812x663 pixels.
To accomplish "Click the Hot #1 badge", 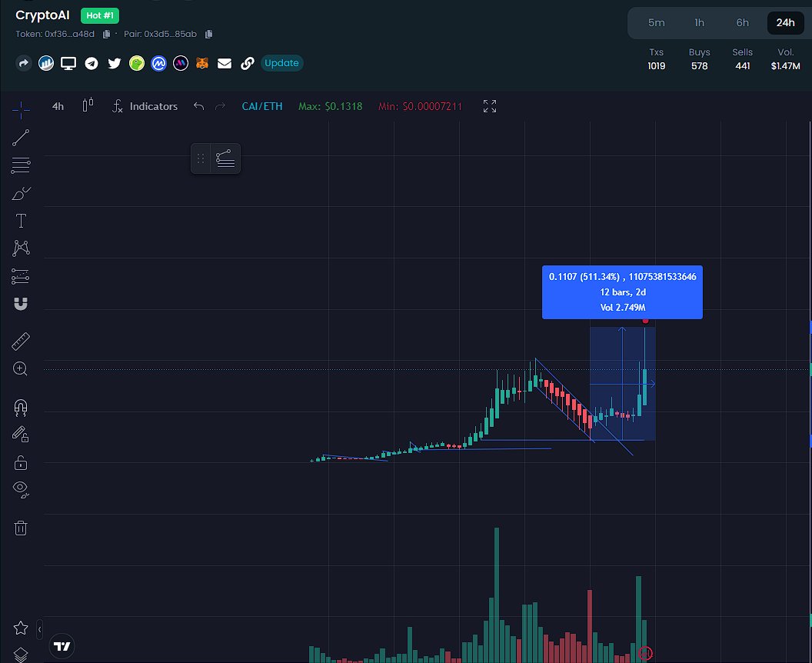I will click(x=100, y=15).
